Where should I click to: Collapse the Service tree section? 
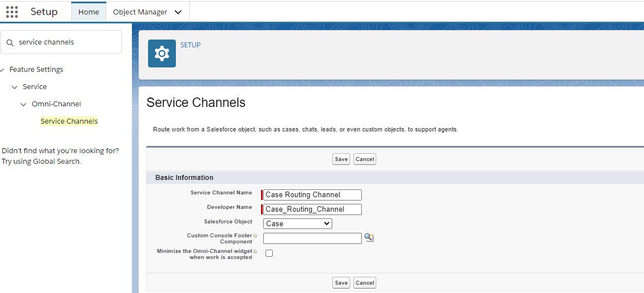click(x=14, y=87)
